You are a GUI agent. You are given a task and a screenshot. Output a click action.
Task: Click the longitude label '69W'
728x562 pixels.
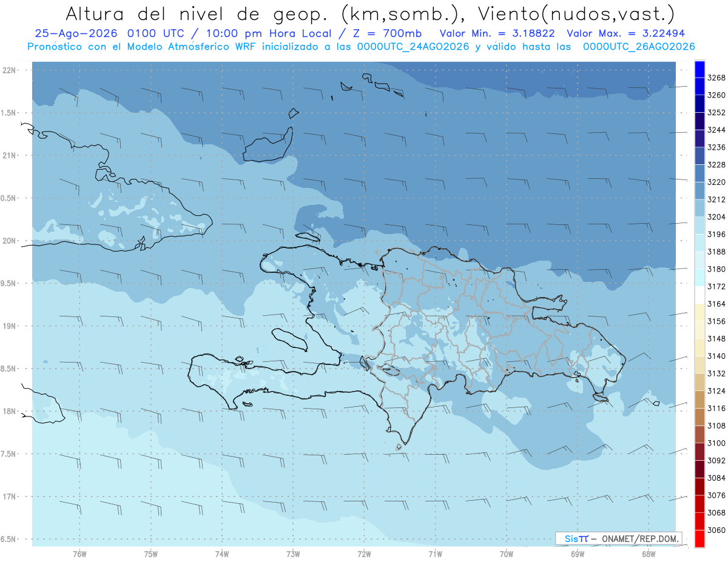578,554
